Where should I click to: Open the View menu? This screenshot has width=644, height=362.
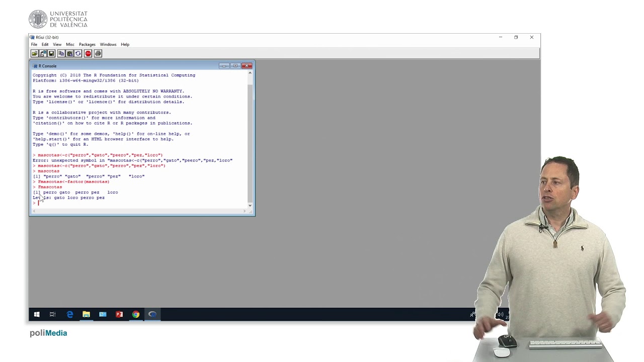[x=57, y=44]
